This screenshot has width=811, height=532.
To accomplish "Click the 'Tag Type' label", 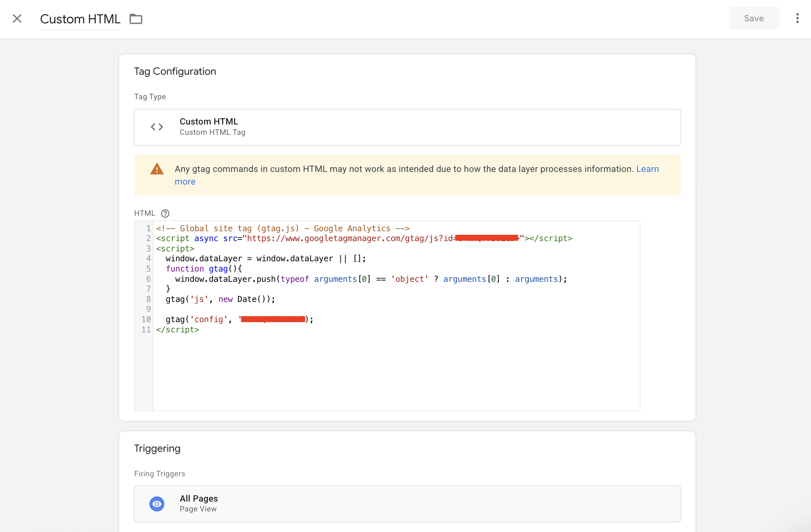I will (150, 97).
